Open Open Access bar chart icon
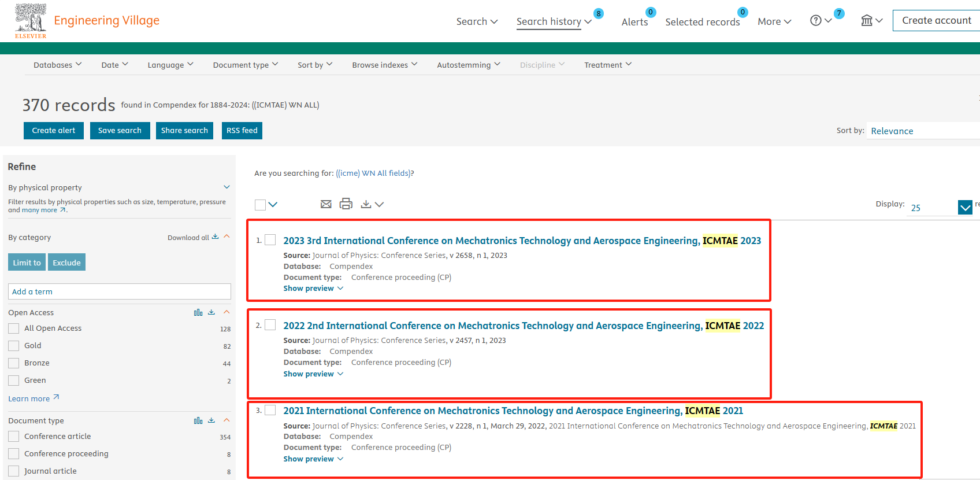 click(198, 312)
